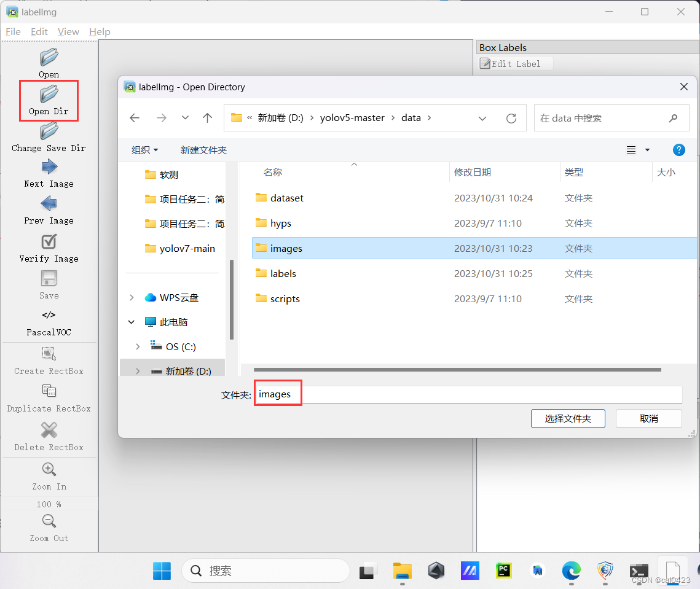Click the Open Dir tool
The height and width of the screenshot is (589, 700).
49,100
